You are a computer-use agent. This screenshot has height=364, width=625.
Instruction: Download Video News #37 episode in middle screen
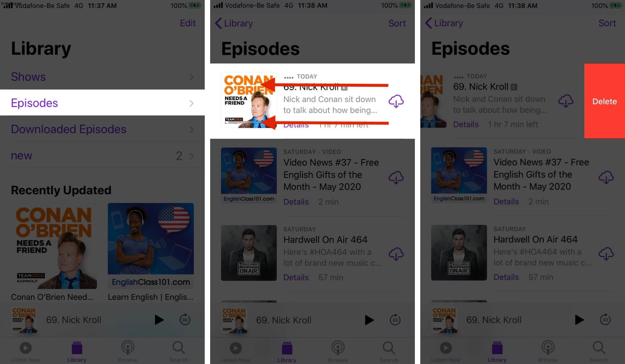click(396, 177)
